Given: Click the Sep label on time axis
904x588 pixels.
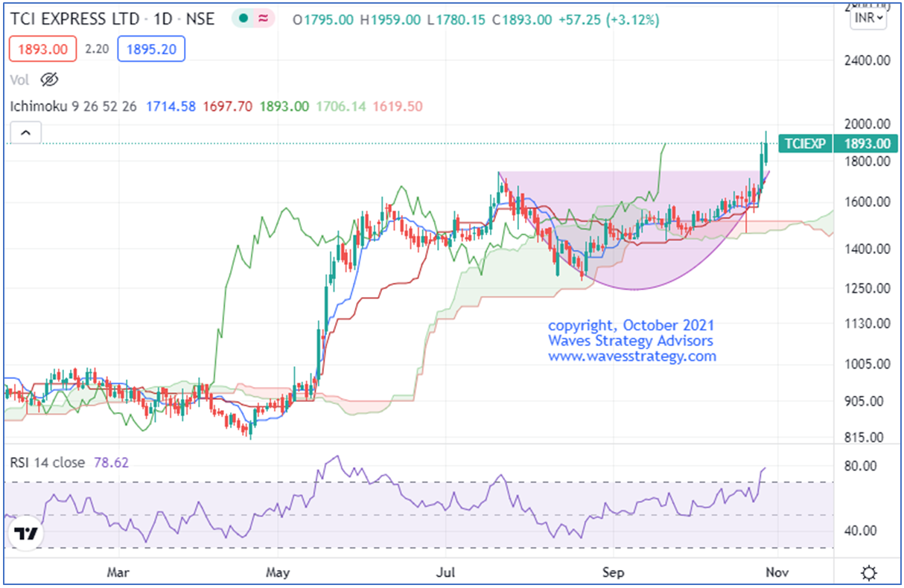Looking at the screenshot, I should pos(614,573).
